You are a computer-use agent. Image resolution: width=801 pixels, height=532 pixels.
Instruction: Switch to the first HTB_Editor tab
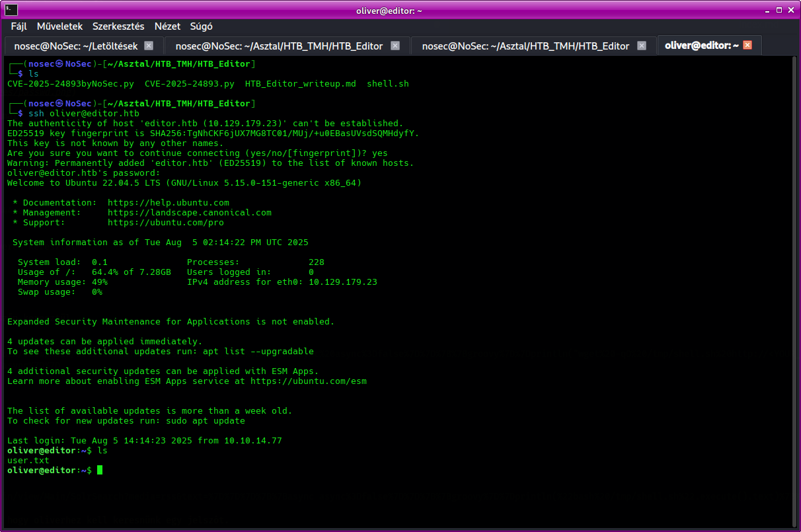279,46
